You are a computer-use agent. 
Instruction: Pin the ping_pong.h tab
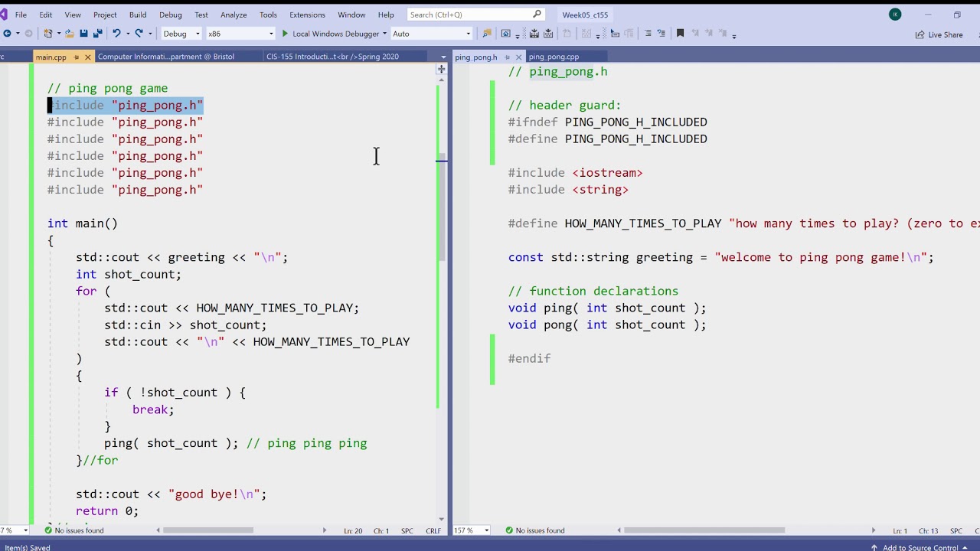tap(507, 57)
